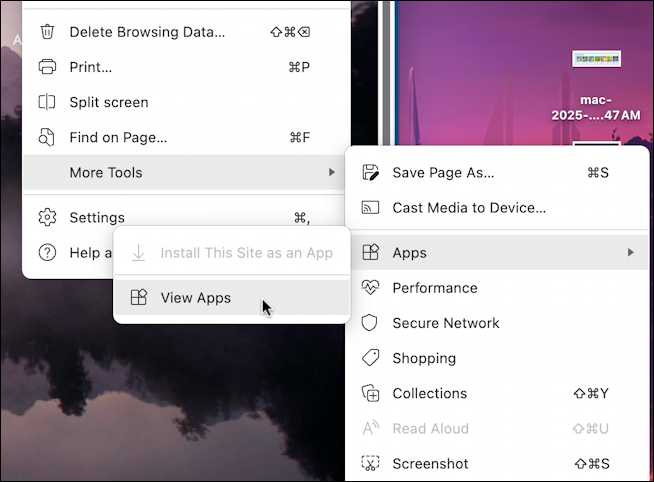Click the View Apps grid icon
Viewport: 654px width, 482px height.
tap(138, 297)
